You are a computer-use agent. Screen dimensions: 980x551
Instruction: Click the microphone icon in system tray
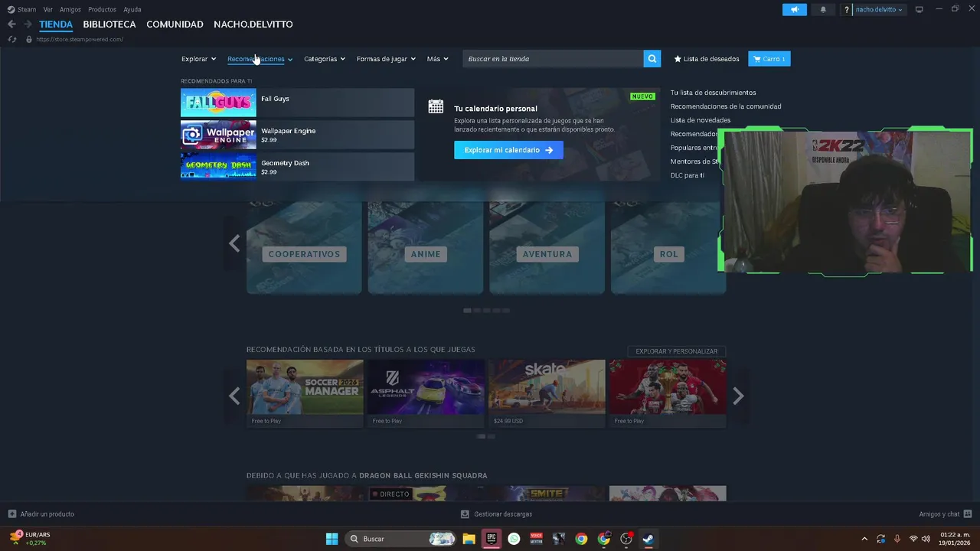pyautogui.click(x=897, y=539)
